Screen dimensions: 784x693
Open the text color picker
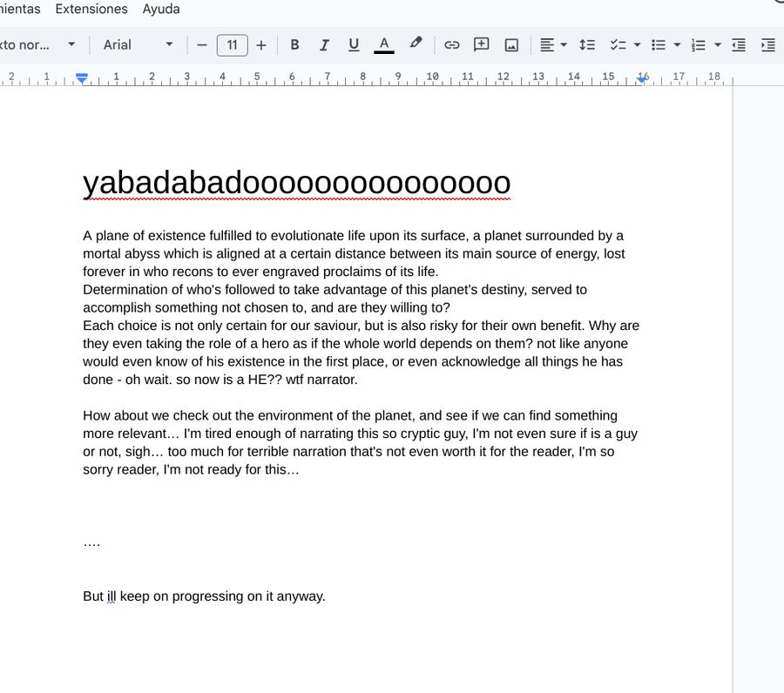384,45
